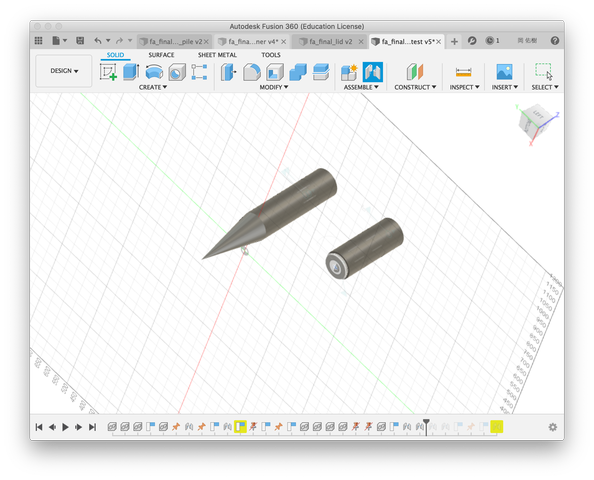Viewport: 594px width, 480px height.
Task: Step back one timeline feature
Action: point(52,427)
